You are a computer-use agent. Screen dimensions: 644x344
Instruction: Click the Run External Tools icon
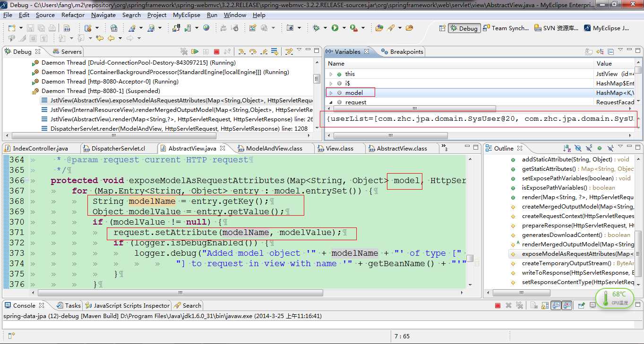tap(353, 28)
